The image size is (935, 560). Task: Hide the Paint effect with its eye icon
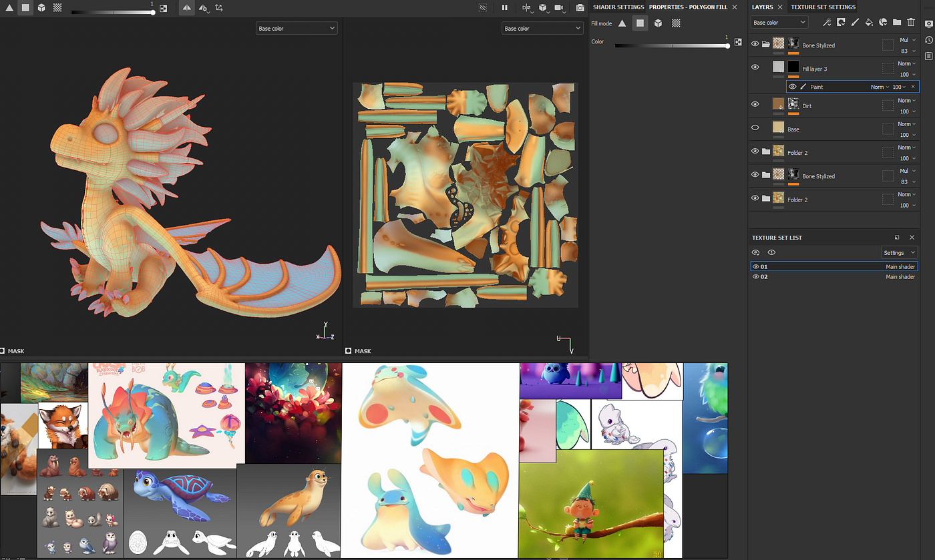793,87
